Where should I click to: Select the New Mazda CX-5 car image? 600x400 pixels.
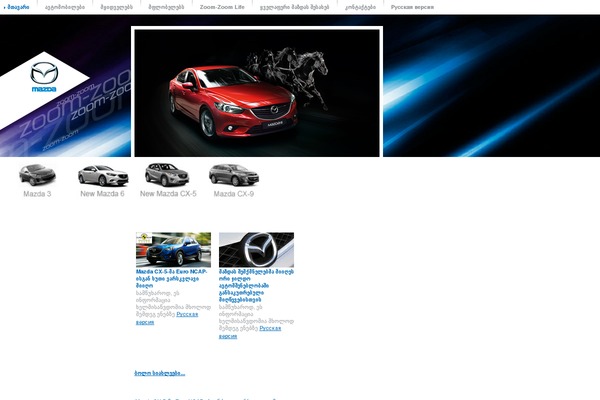167,175
